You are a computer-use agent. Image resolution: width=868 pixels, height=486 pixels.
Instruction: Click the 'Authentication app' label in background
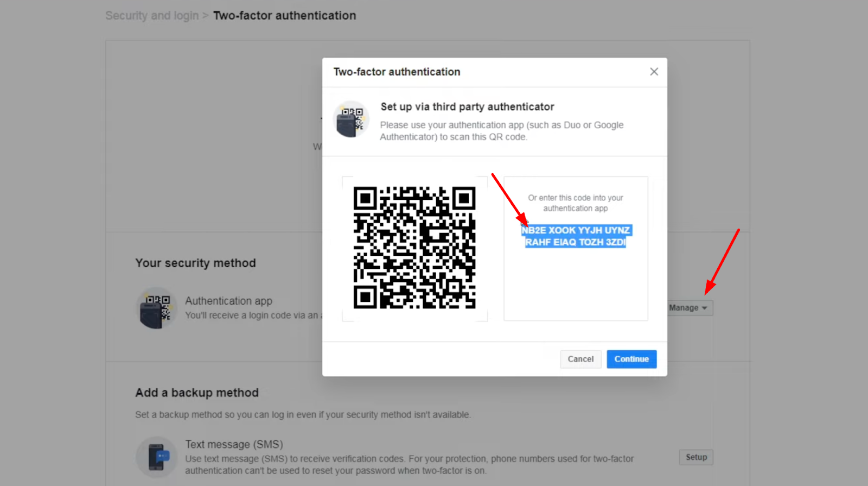point(228,301)
